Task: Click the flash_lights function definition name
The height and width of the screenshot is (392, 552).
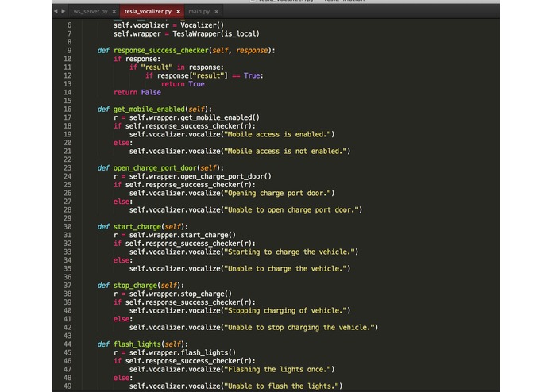Action: (x=137, y=344)
